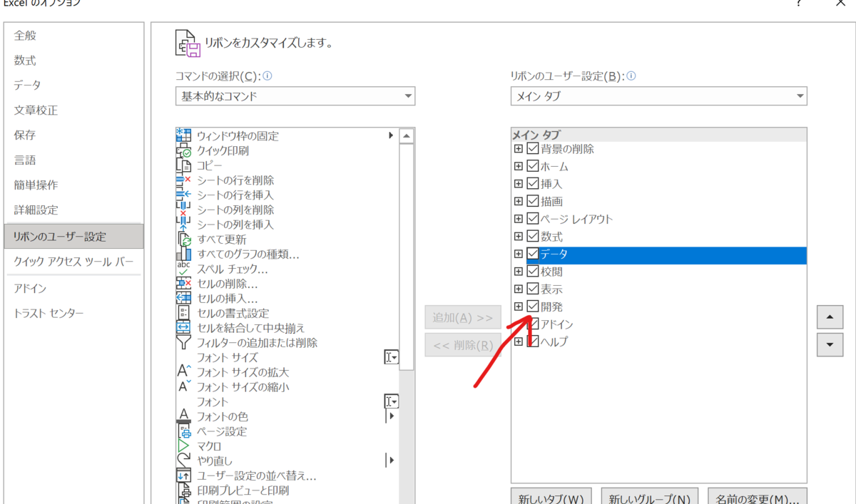Viewport: 856px width, 504px height.
Task: Uncheck the 背景の削除 checkbox
Action: point(532,149)
